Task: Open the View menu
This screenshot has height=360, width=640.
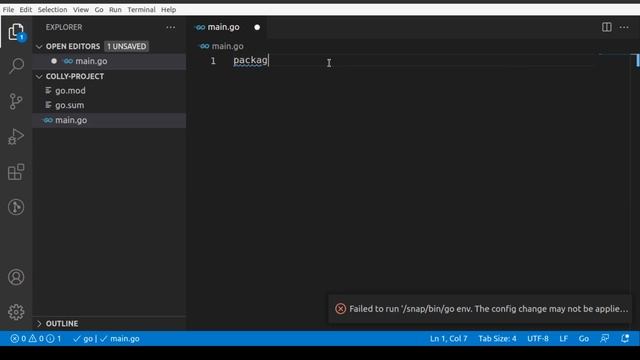Action: pos(81,9)
